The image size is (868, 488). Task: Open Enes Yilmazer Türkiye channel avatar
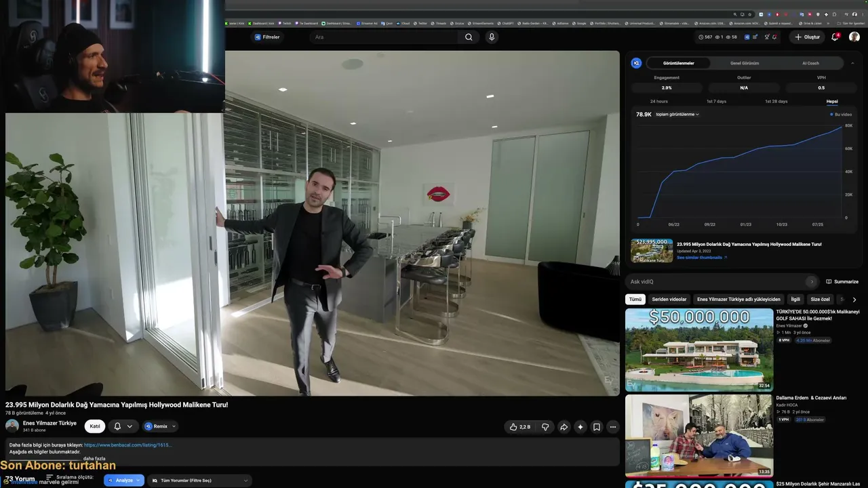pyautogui.click(x=12, y=426)
